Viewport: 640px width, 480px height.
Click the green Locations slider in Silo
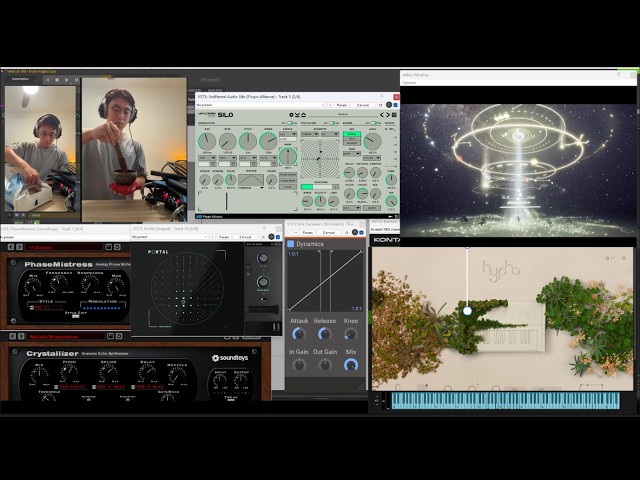[x=320, y=187]
